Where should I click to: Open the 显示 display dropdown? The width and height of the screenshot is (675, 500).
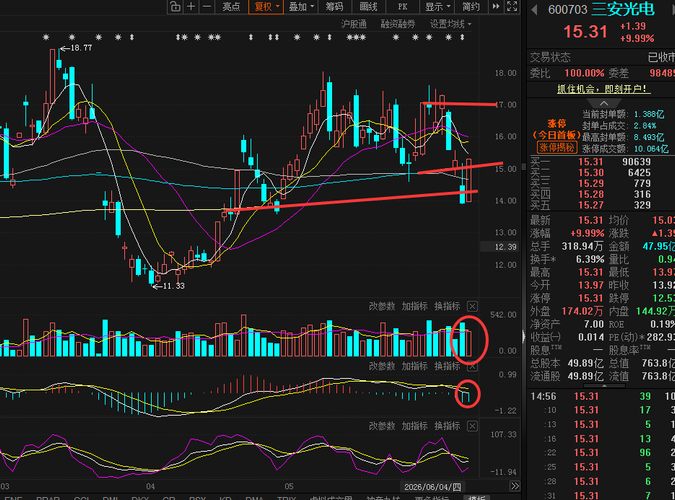pos(437,6)
